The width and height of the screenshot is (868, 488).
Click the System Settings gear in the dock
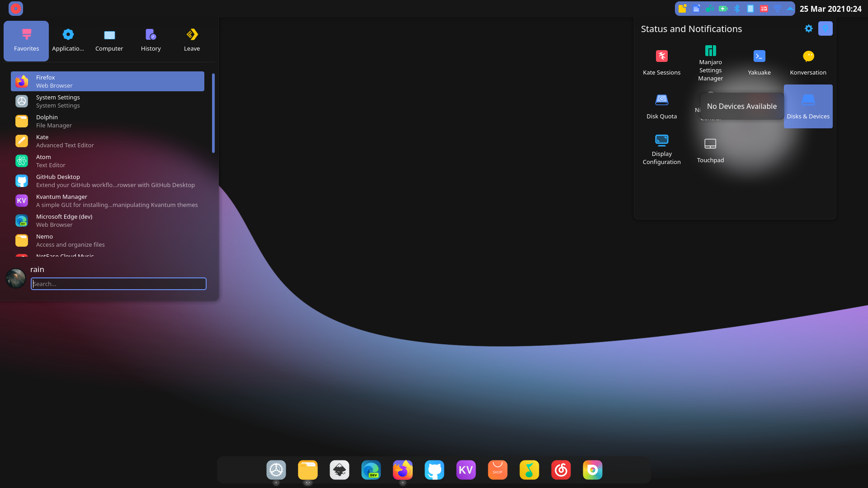[276, 470]
